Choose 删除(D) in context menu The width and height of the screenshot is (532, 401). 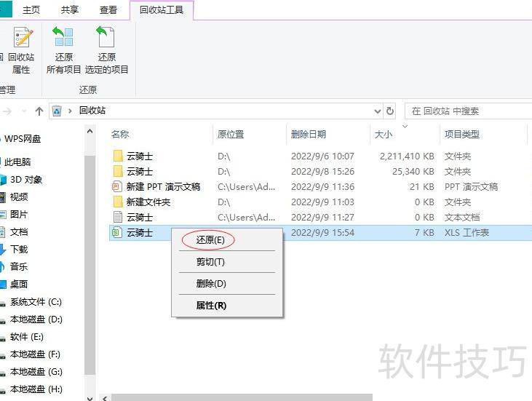(x=211, y=283)
